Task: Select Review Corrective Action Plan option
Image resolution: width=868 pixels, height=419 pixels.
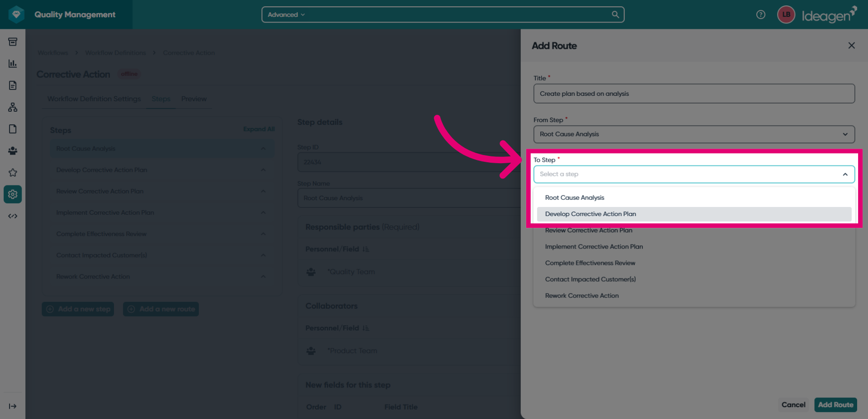Action: pos(694,230)
